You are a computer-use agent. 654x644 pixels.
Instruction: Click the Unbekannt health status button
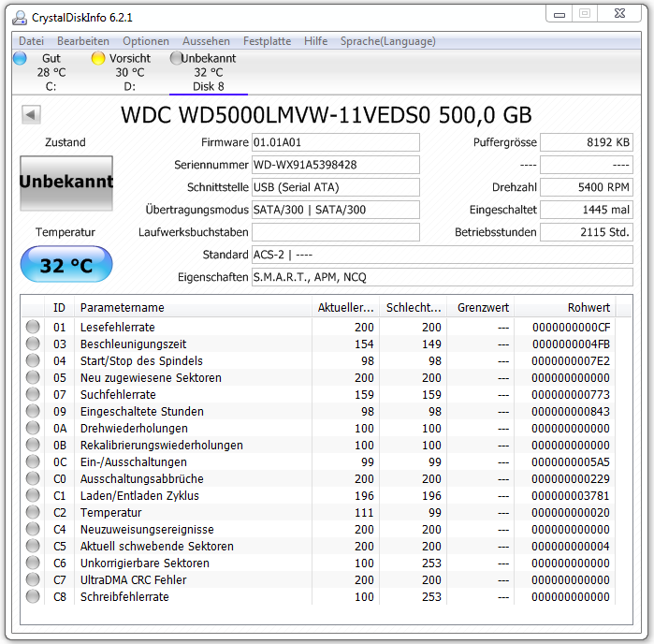[x=66, y=183]
